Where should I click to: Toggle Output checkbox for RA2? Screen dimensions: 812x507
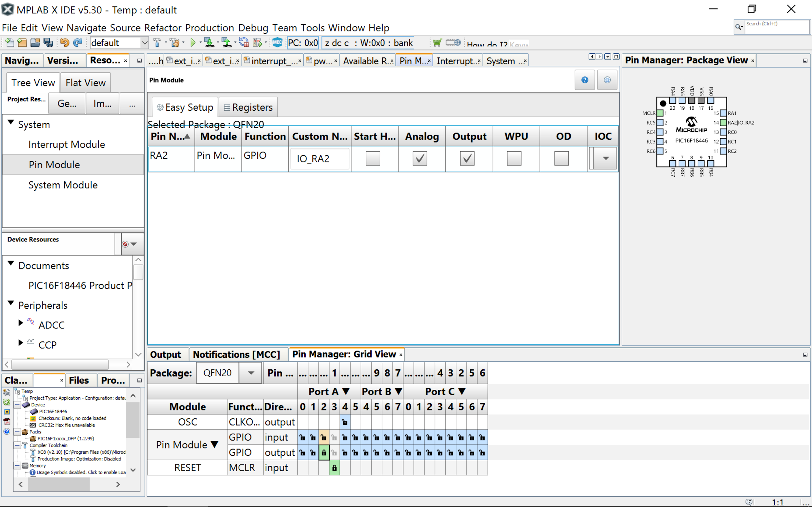pos(467,158)
